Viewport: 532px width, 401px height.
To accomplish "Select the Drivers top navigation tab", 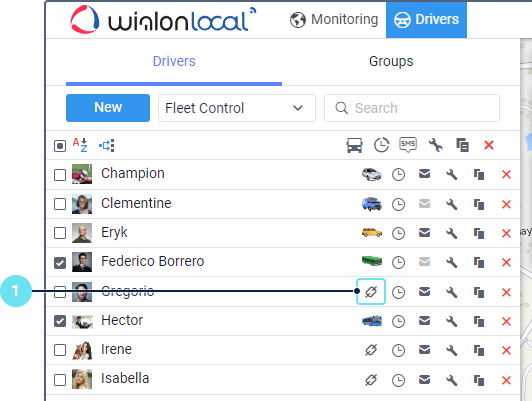I will click(x=426, y=20).
